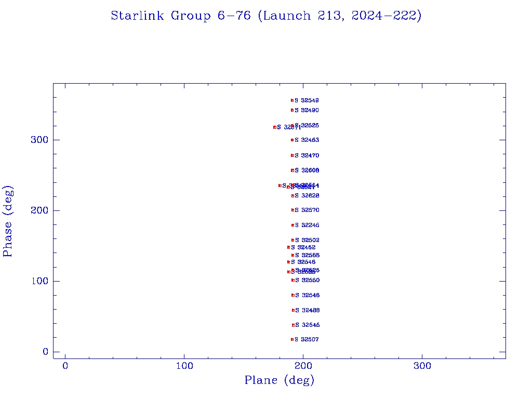Select the red data point for S 32570

[x=292, y=210]
